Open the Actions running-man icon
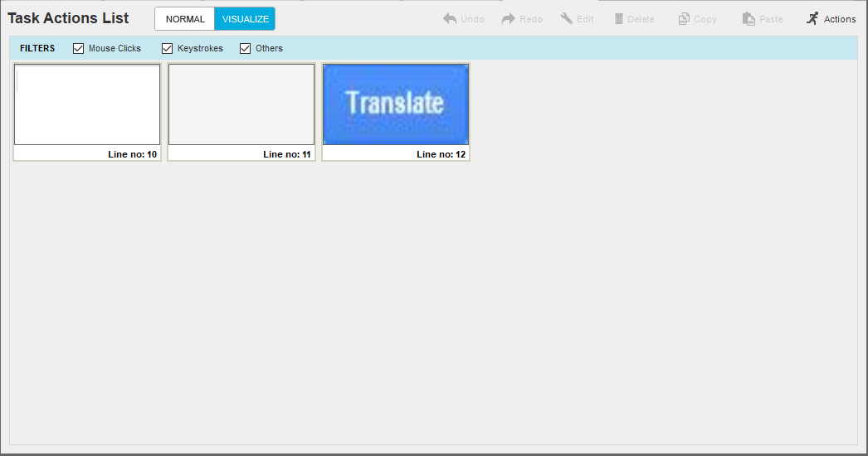Viewport: 868px width, 456px height. (x=812, y=18)
